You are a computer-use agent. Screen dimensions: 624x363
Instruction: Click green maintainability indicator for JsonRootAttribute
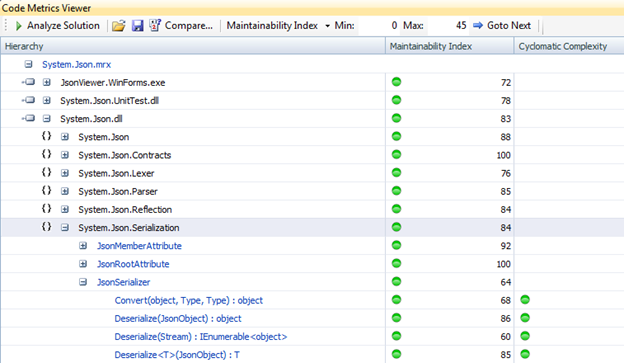[396, 263]
